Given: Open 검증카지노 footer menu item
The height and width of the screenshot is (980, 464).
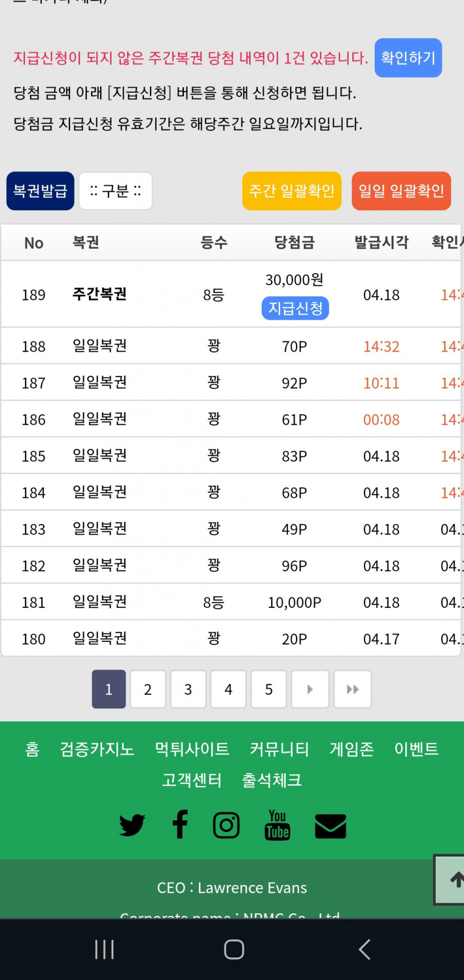Looking at the screenshot, I should pos(97,749).
